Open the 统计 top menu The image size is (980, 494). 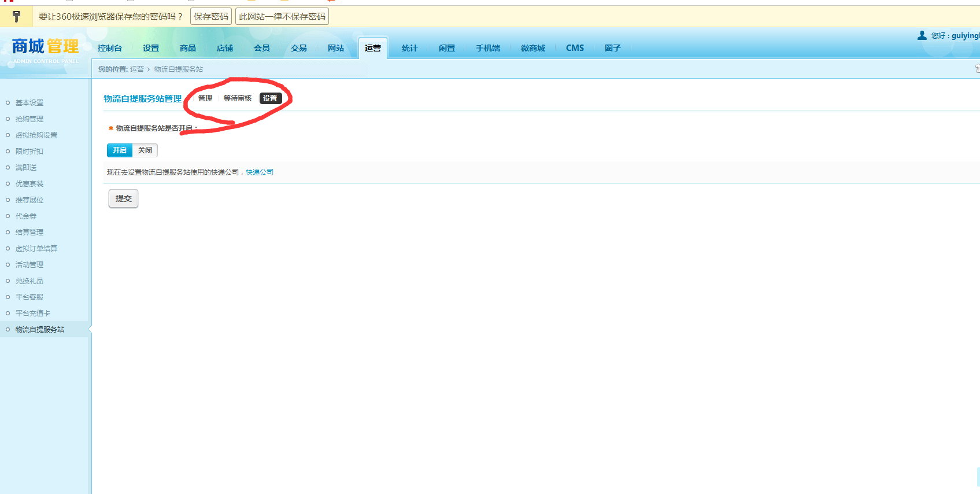pos(410,48)
